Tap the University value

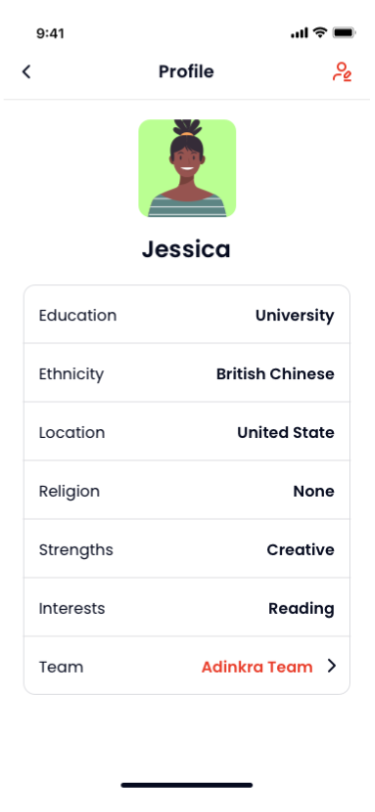(295, 315)
